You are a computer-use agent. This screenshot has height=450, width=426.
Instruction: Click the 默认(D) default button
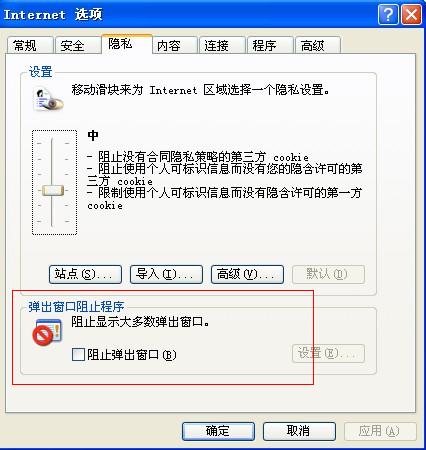tap(328, 275)
